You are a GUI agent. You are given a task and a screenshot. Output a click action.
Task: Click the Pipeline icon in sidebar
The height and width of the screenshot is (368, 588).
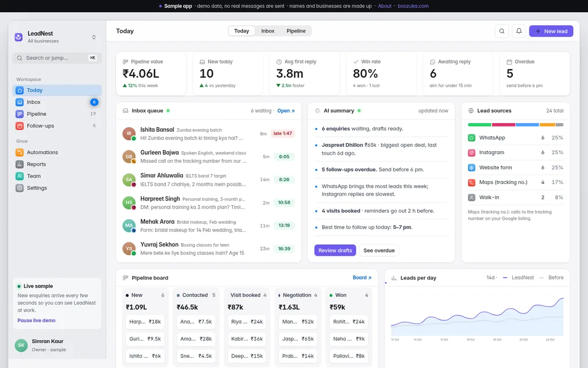tap(20, 114)
